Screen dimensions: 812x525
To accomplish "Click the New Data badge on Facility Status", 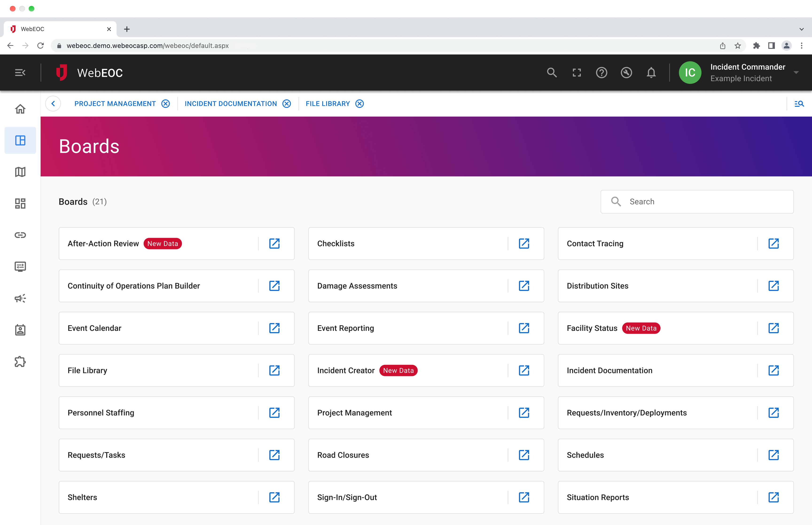I will 641,328.
